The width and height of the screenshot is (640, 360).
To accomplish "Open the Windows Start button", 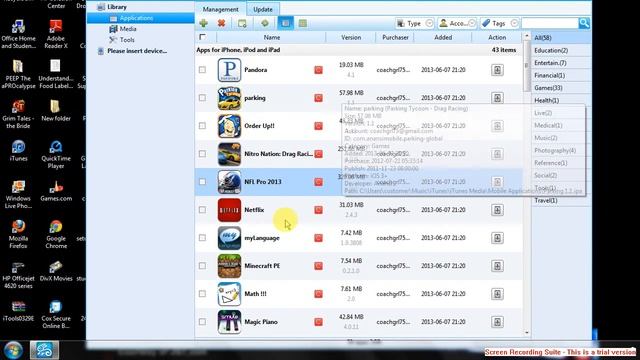I will coord(13,350).
